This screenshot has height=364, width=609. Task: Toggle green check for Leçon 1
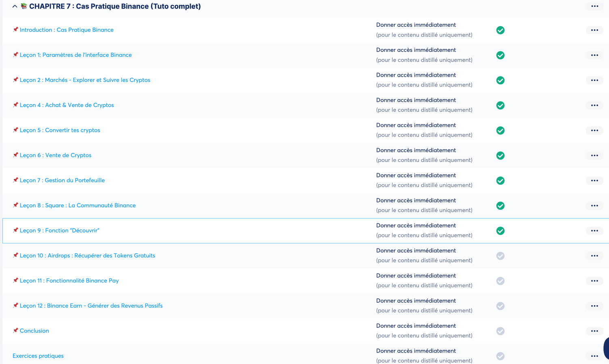[x=501, y=55]
